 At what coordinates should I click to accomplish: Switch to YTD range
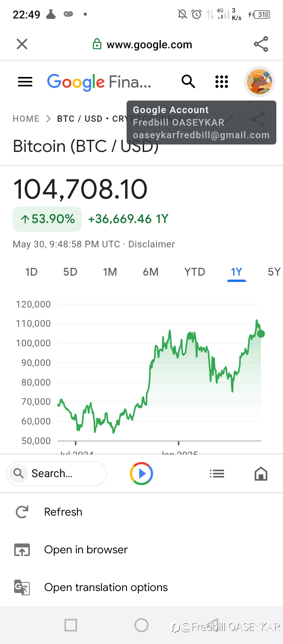tap(195, 272)
